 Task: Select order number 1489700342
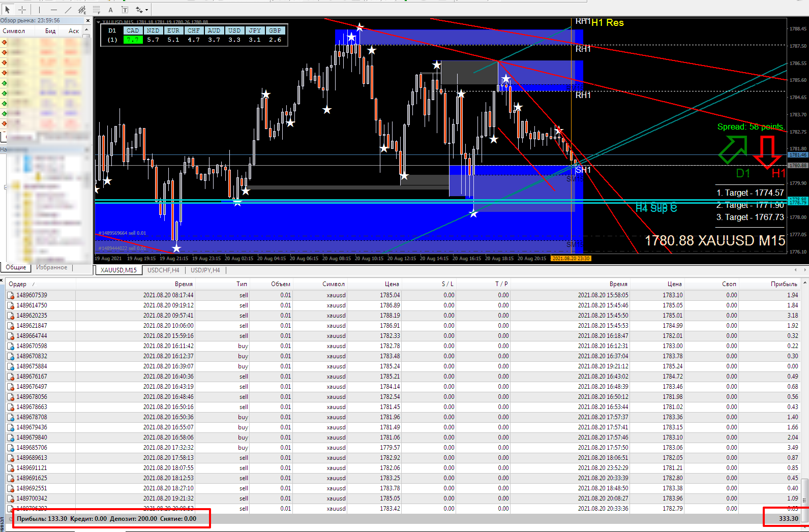[32, 498]
